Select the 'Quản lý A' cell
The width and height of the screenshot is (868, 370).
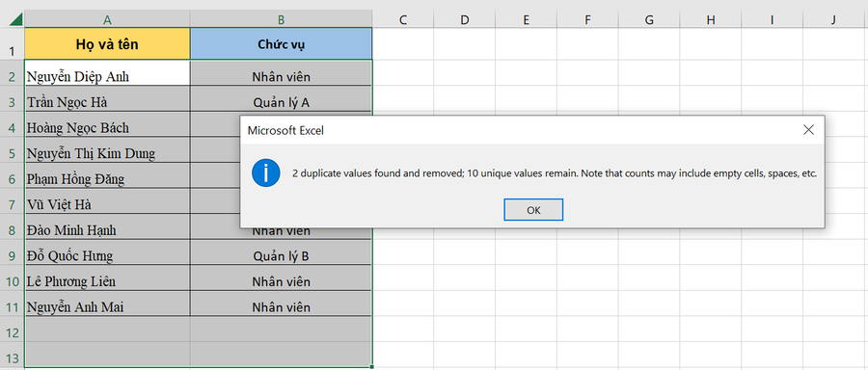pos(282,98)
